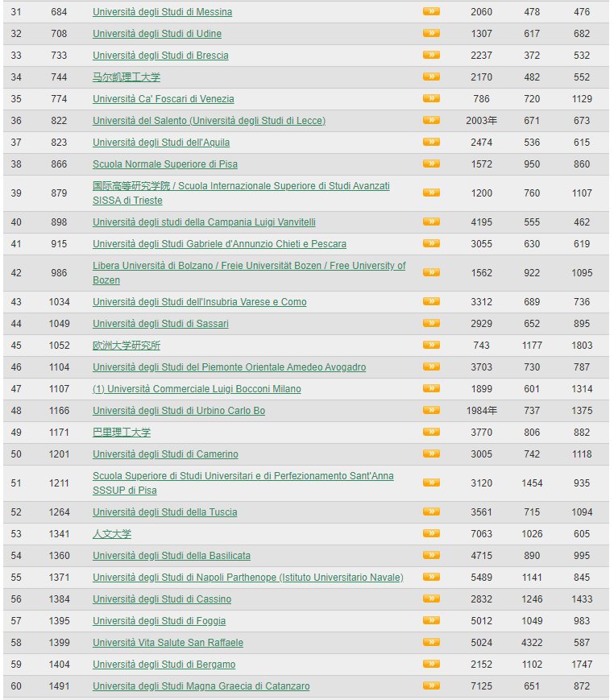Click the orange arrow for 人文大学
Screen dimensions: 614x700
[431, 533]
